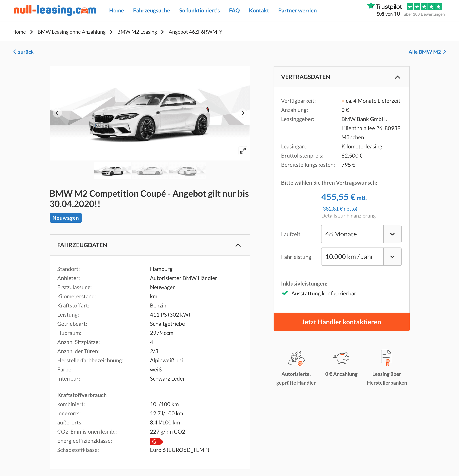Image resolution: width=459 pixels, height=476 pixels.
Task: Collapse the Vertragsdaten panel
Action: click(397, 77)
